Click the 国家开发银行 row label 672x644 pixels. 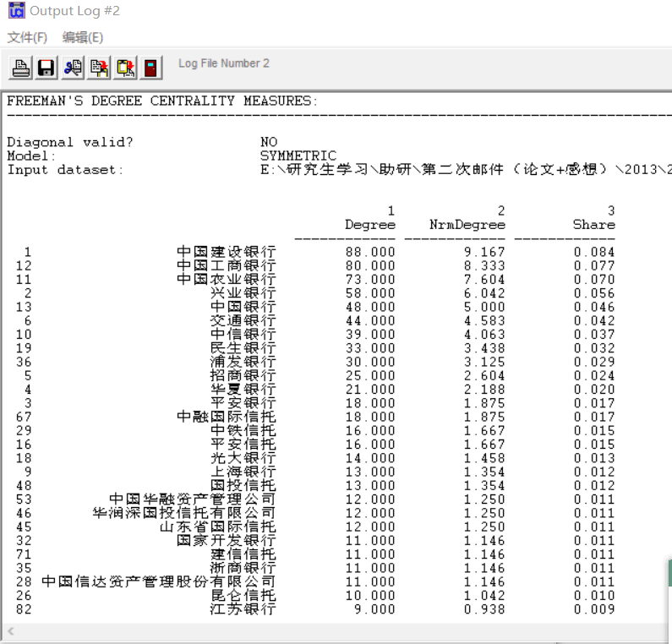click(227, 540)
